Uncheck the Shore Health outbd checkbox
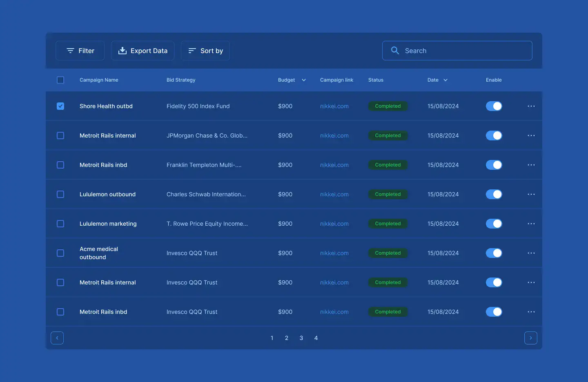This screenshot has height=382, width=588. click(x=60, y=106)
